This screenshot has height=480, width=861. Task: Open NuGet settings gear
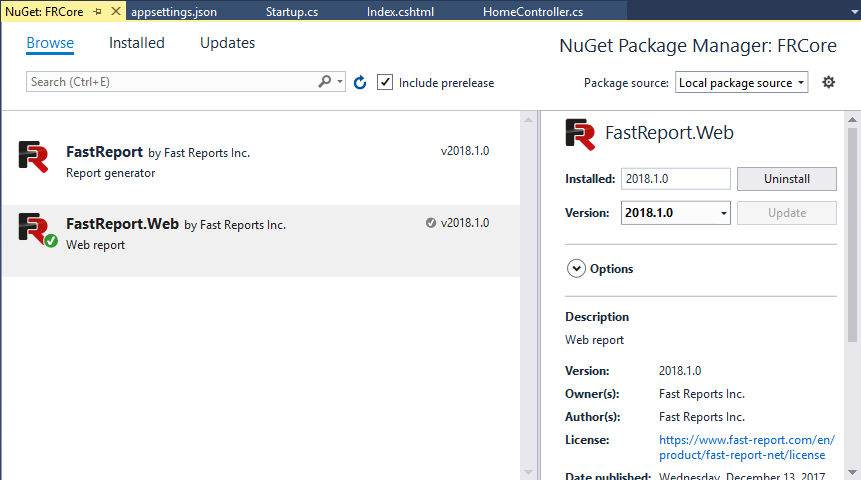pos(828,82)
